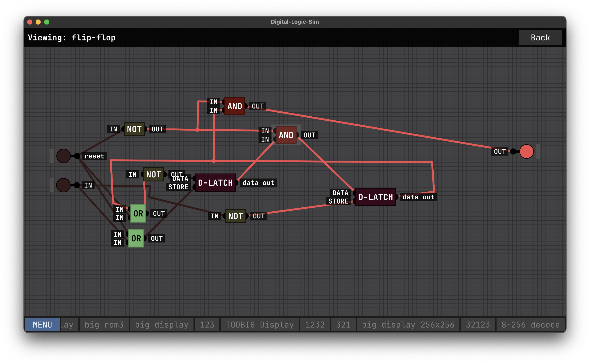Click the right D-LATCH chip
This screenshot has width=590, height=364.
pyautogui.click(x=375, y=197)
